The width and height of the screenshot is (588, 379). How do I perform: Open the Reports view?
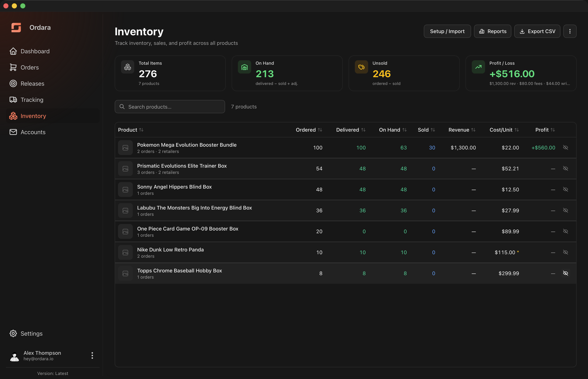pyautogui.click(x=492, y=31)
